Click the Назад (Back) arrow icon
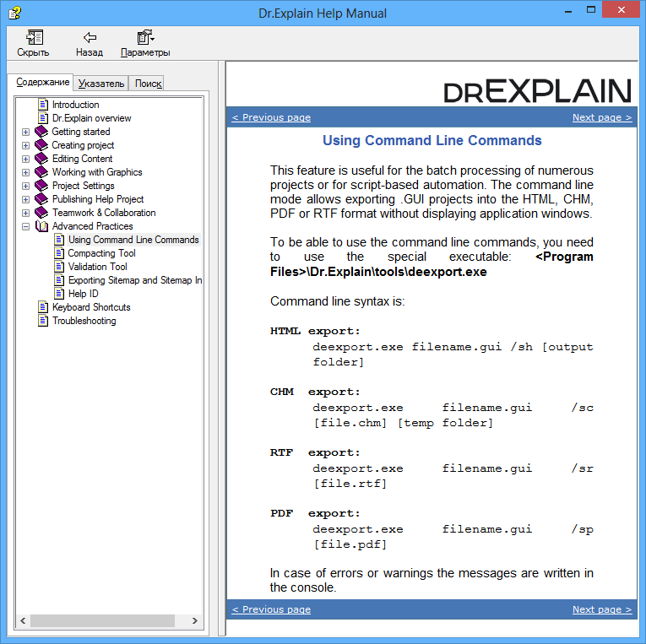The image size is (646, 644). tap(90, 38)
